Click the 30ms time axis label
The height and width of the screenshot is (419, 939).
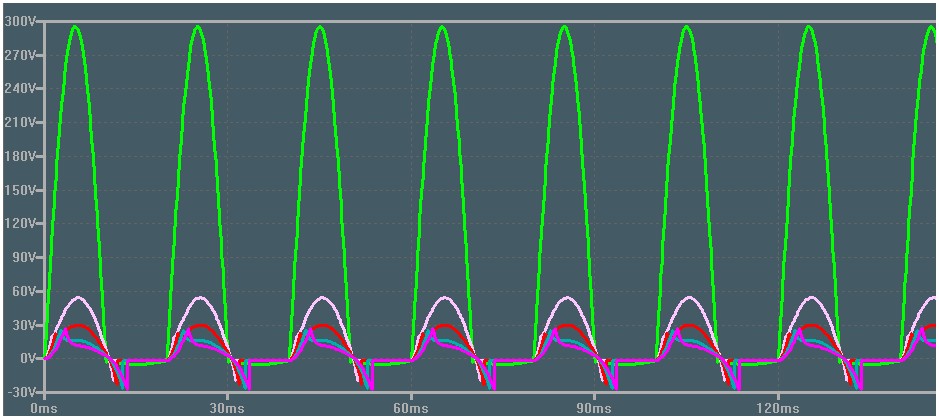(228, 408)
